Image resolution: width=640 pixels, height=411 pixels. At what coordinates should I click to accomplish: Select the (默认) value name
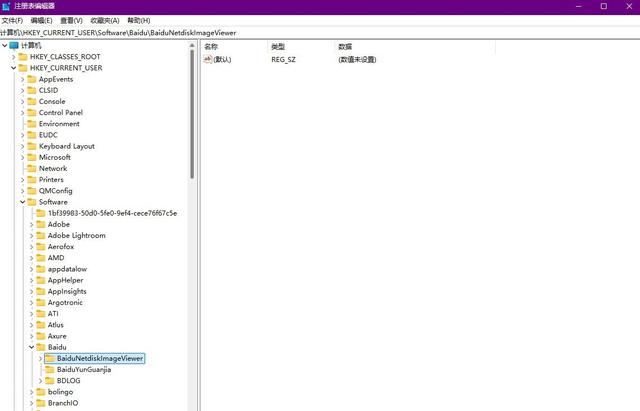tap(222, 60)
